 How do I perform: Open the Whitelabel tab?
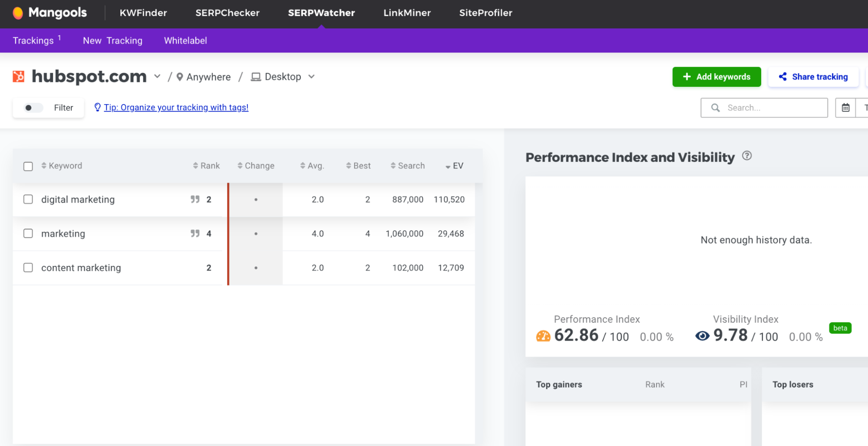185,41
